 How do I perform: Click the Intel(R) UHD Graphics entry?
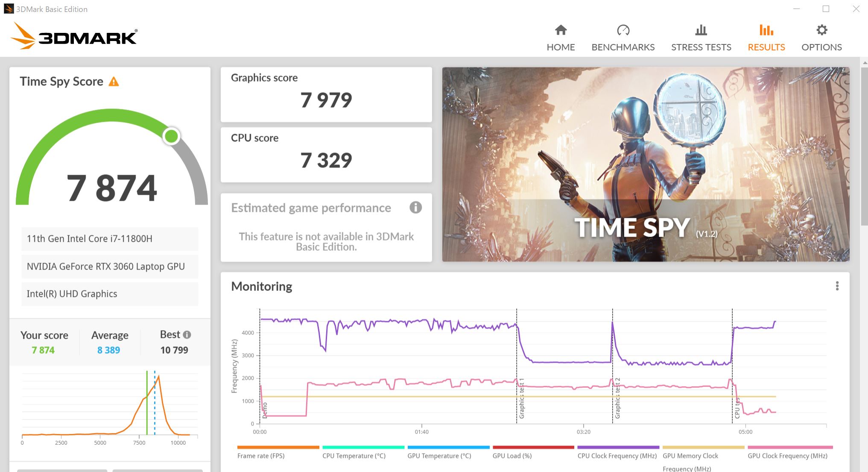tap(110, 294)
